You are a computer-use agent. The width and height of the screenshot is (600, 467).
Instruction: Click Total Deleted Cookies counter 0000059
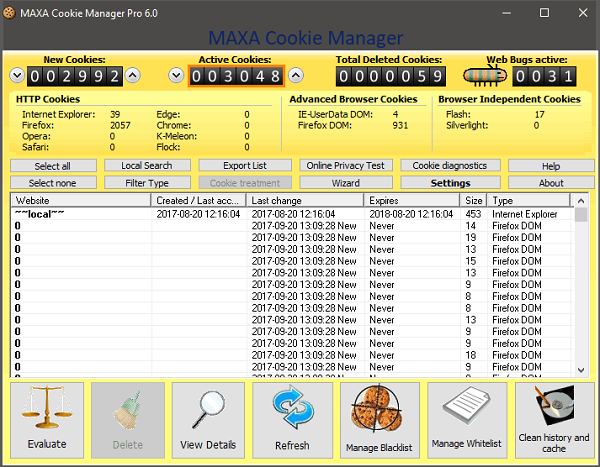click(391, 76)
